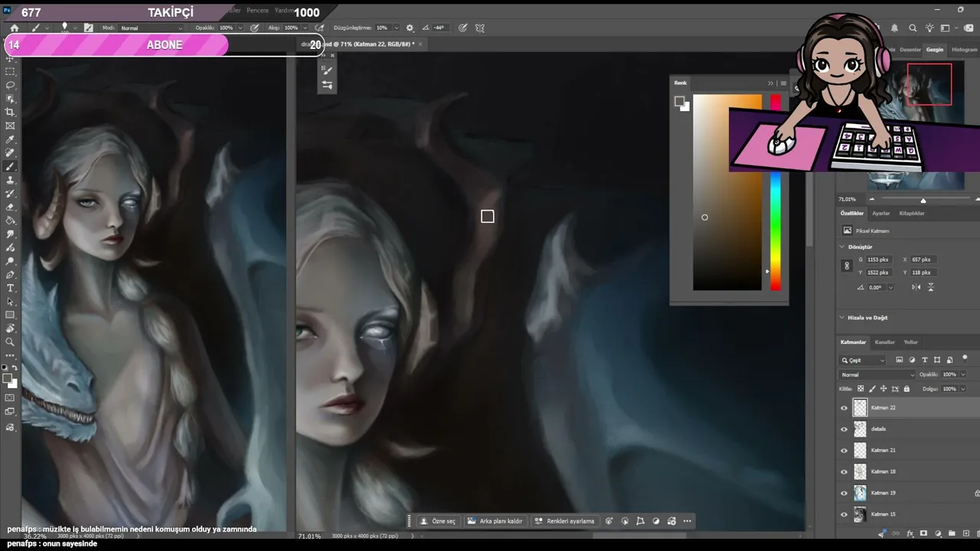The height and width of the screenshot is (551, 980).
Task: Select the Hand tool
Action: point(10,328)
